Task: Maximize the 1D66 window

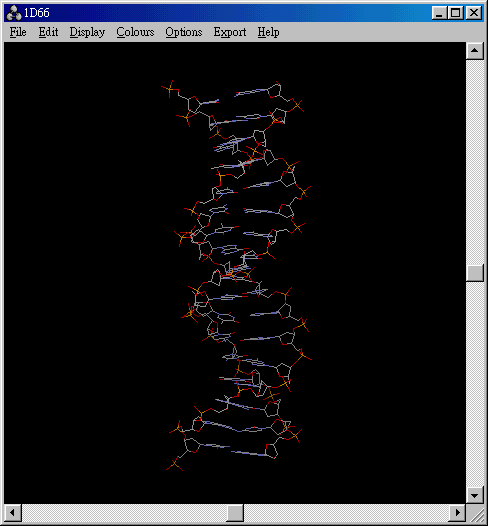Action: pyautogui.click(x=455, y=13)
